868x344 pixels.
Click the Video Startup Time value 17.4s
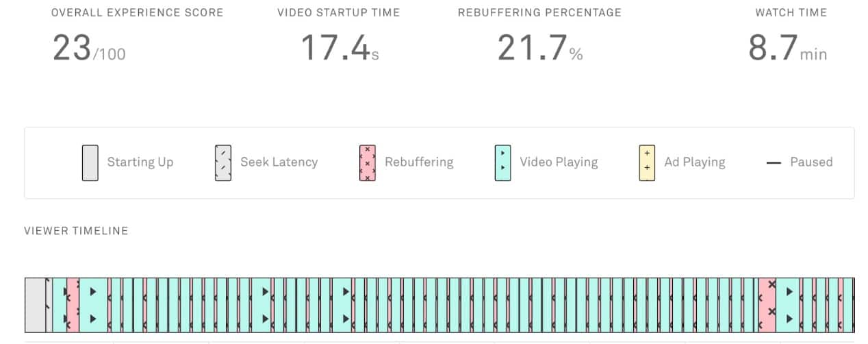[335, 49]
